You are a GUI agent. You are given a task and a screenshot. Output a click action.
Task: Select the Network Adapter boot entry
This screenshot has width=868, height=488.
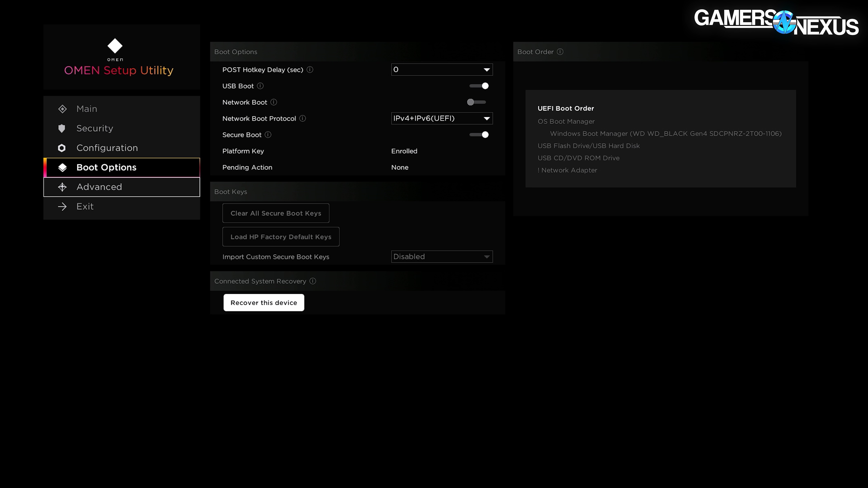coord(567,170)
